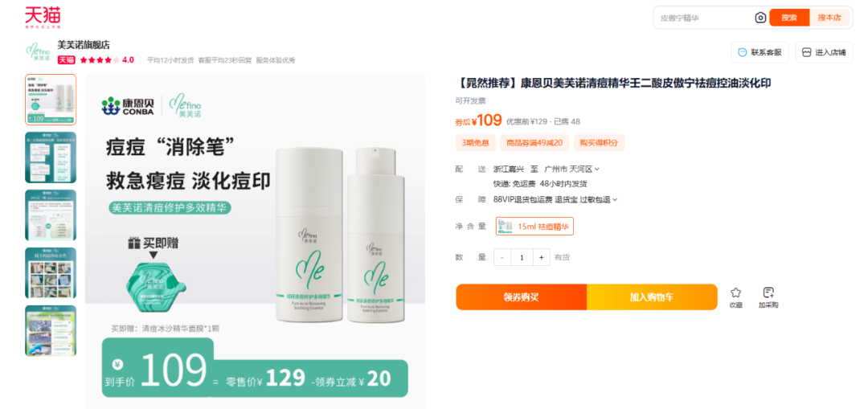Click the camera image search icon

(x=760, y=18)
